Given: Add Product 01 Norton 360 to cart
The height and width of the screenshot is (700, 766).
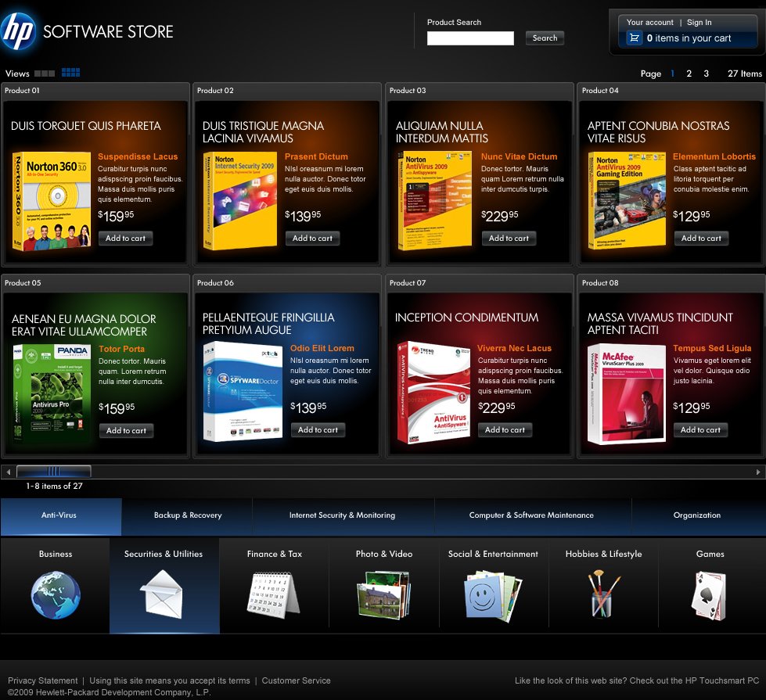Looking at the screenshot, I should coord(125,239).
